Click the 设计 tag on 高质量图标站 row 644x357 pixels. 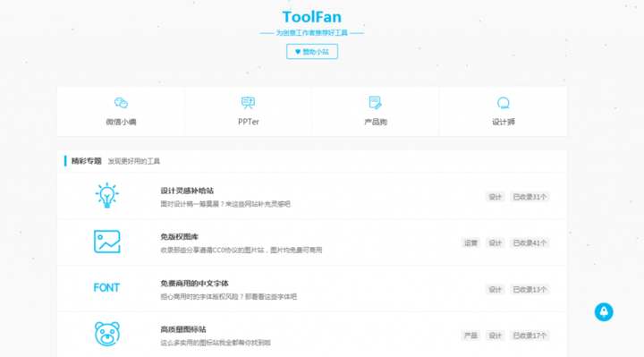pyautogui.click(x=495, y=336)
